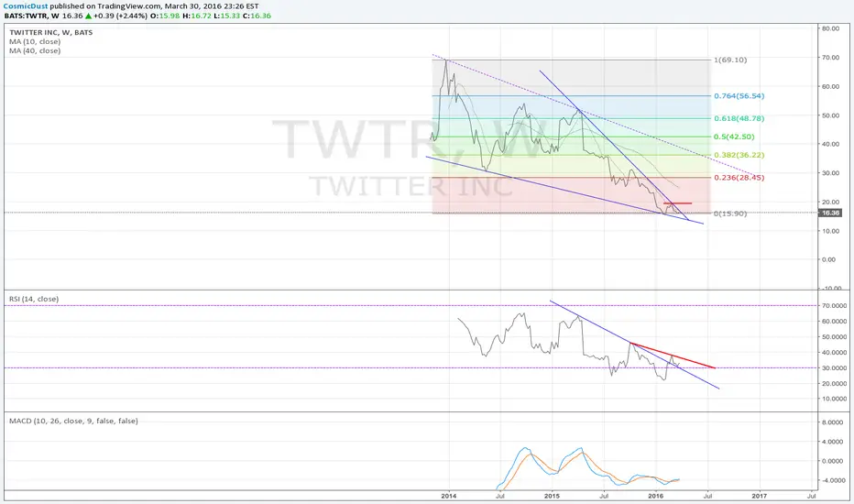This screenshot has width=854, height=504.
Task: Click the BATS:TWTR, W symbol in header
Action: pos(31,16)
